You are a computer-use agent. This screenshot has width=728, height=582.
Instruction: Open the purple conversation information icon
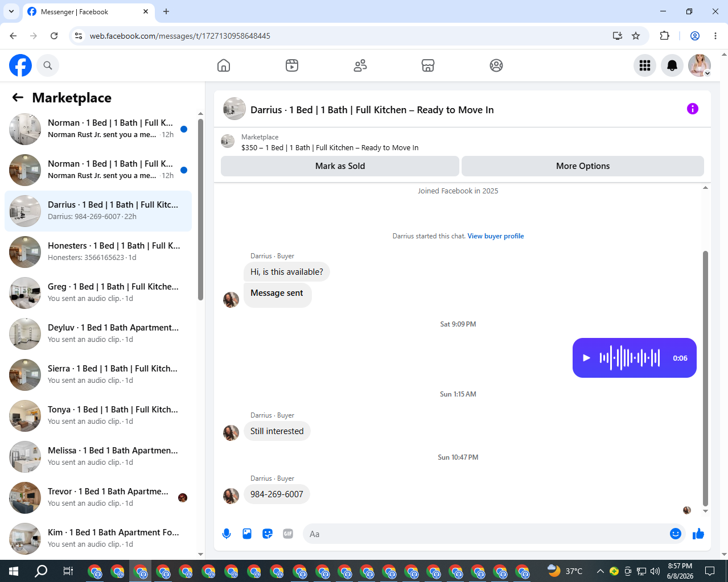[693, 109]
